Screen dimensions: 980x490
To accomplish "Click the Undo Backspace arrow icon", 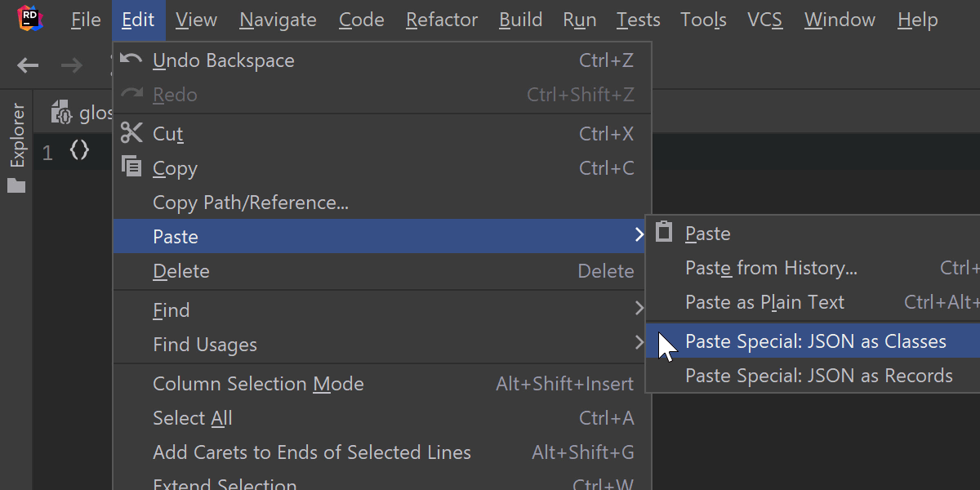I will point(131,60).
